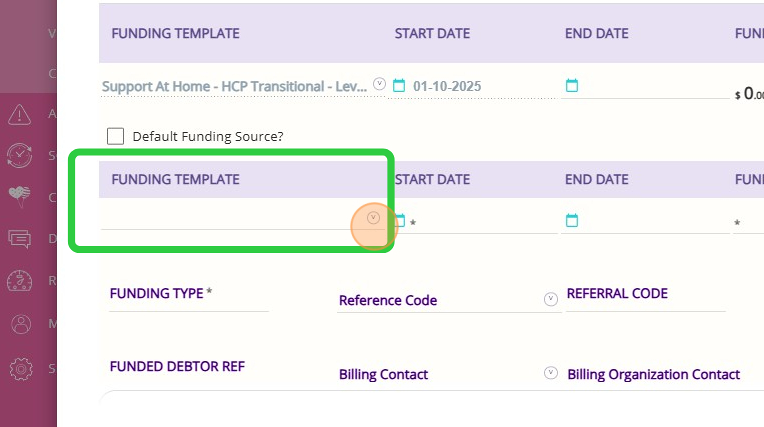Open the Reference Code dropdown

coord(550,299)
